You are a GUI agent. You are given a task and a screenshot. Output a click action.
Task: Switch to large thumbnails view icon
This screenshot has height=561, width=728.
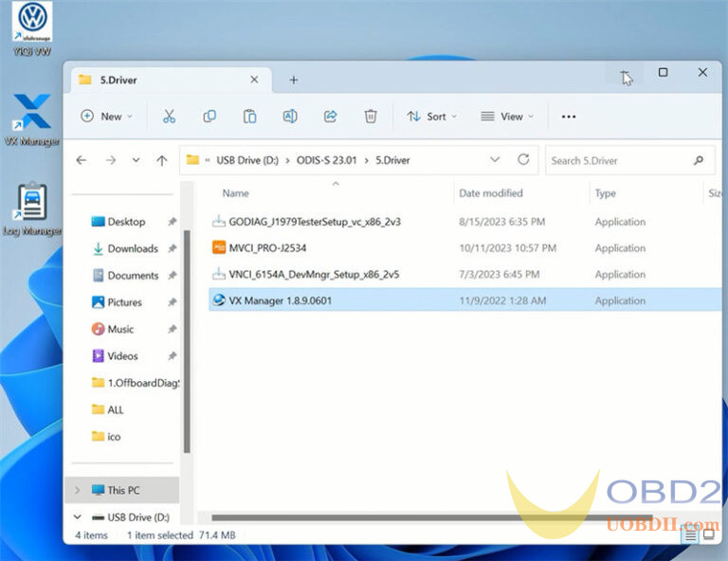pos(709,534)
